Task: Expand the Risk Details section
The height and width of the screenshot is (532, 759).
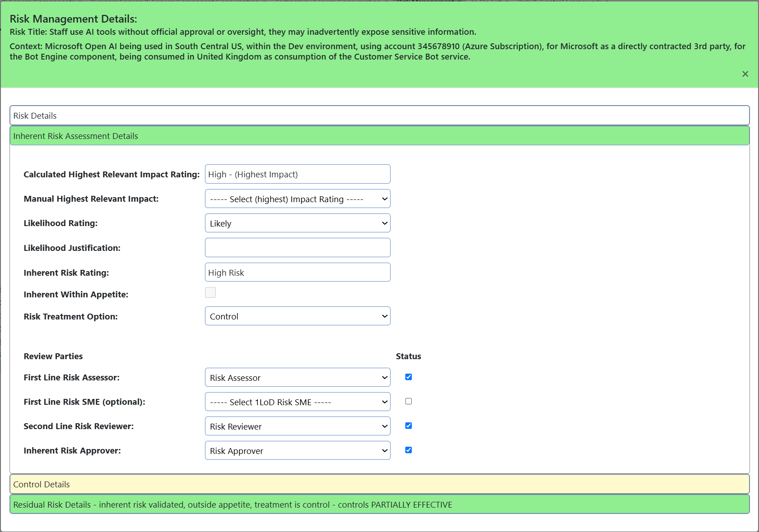Action: pyautogui.click(x=379, y=116)
